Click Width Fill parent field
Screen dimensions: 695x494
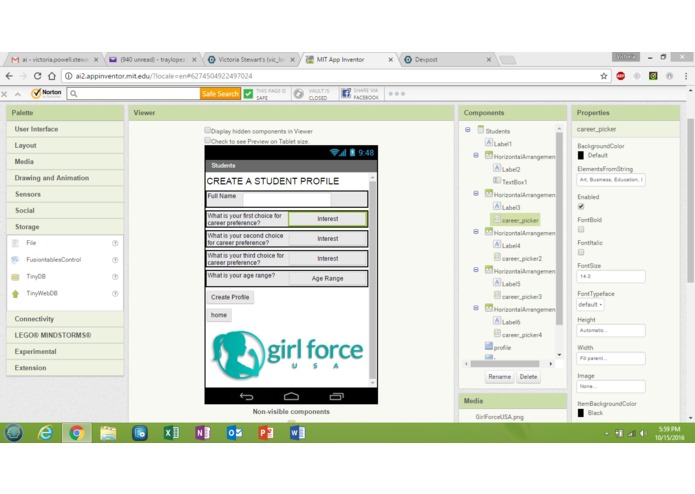[x=611, y=358]
